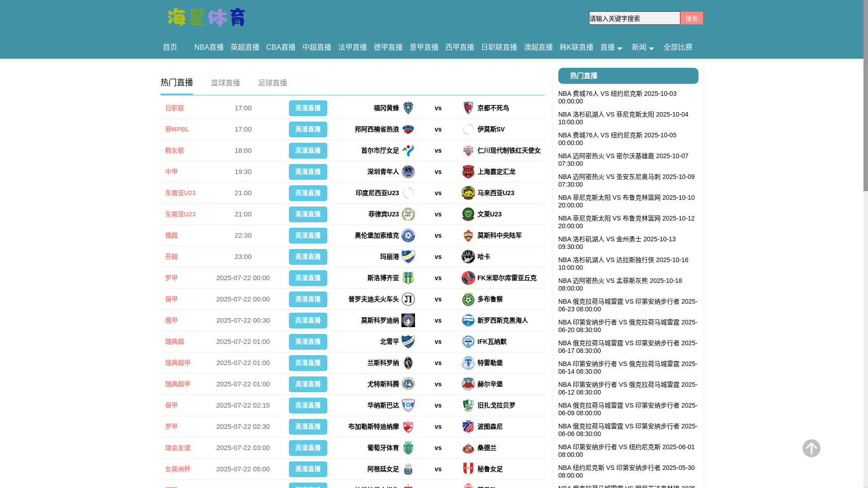Screen dimensions: 868x488
Task: Click the 莫斯科罗迪纳 team logo
Action: [408, 320]
